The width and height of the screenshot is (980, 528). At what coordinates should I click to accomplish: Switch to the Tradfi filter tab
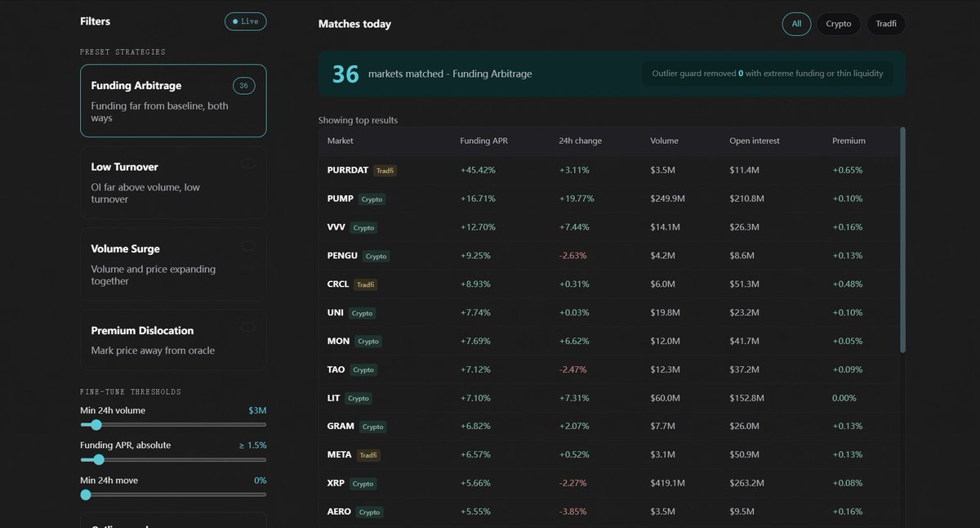[886, 24]
